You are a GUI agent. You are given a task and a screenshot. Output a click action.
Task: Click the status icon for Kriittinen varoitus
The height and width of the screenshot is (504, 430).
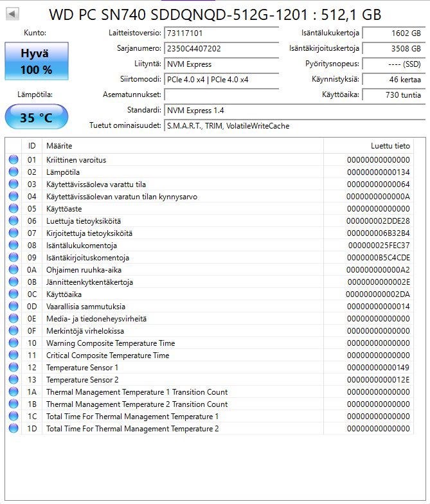[13, 159]
